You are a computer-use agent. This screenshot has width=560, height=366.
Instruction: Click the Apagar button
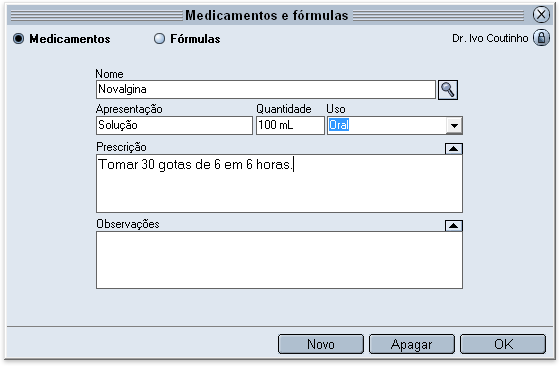click(x=411, y=344)
